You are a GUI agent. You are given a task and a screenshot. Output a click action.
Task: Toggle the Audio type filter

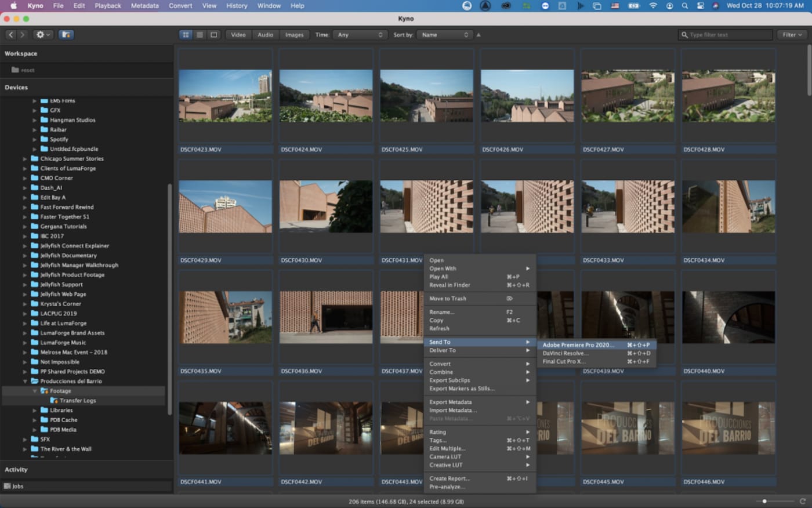point(265,35)
